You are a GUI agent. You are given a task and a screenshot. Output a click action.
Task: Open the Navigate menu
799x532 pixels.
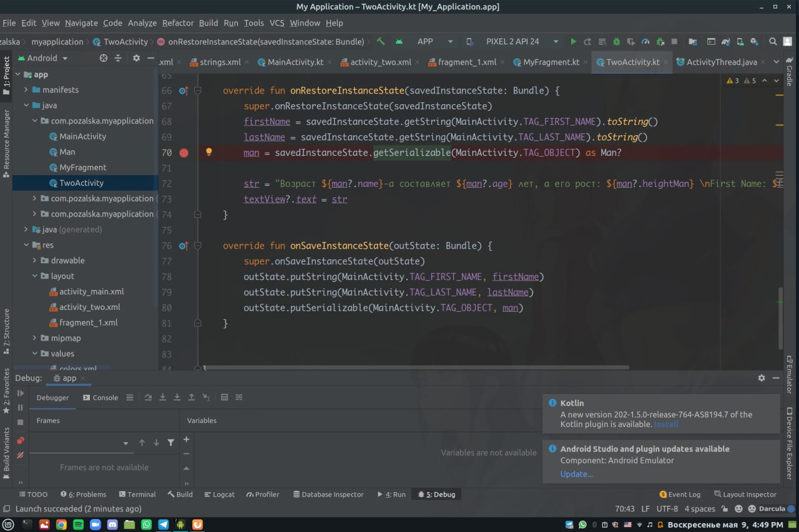pyautogui.click(x=81, y=23)
